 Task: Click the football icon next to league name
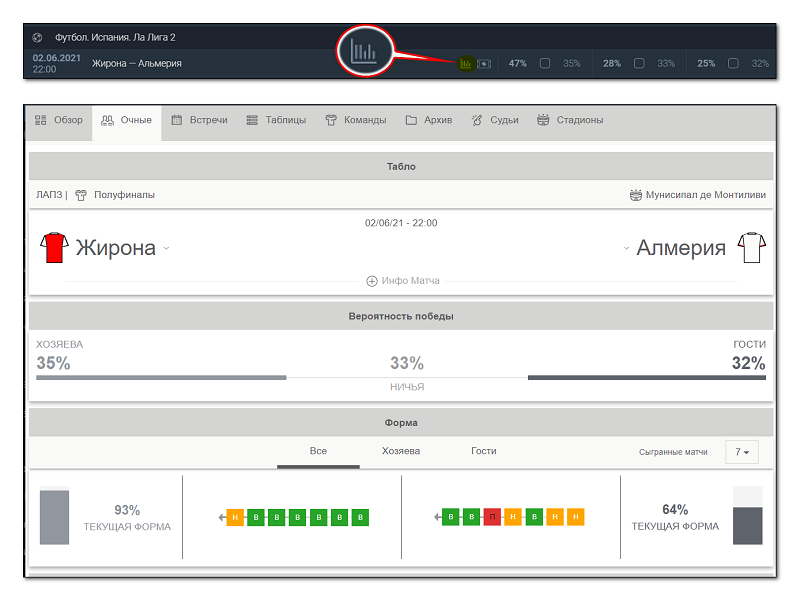click(37, 37)
